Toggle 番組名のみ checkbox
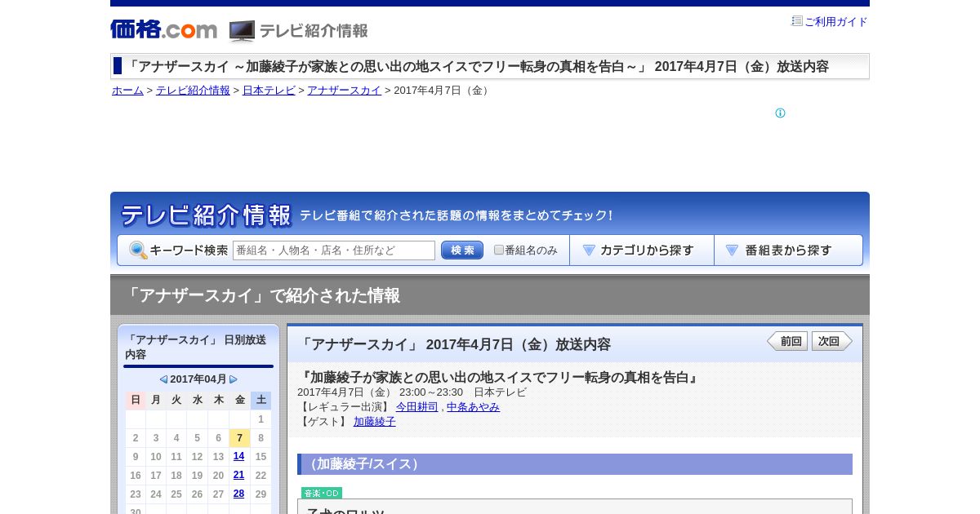980x514 pixels. coord(499,250)
